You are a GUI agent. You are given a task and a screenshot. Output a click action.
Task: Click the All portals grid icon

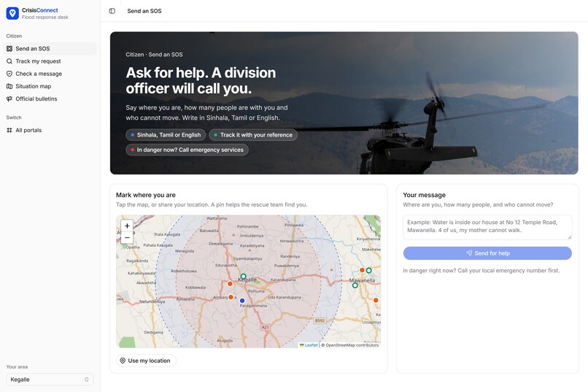point(9,130)
